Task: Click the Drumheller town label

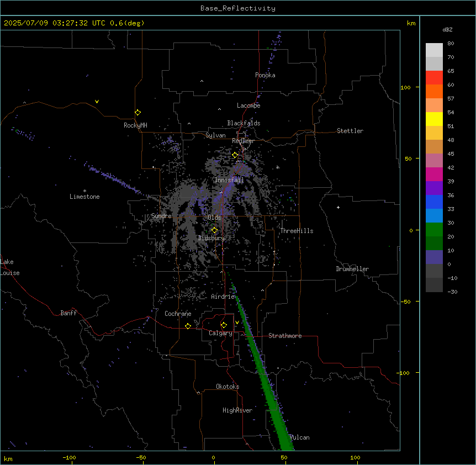Action: [x=352, y=269]
